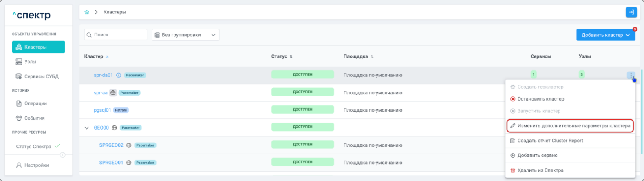Screen dimensions: 644x181
Task: Select Создать отчет Cluster Report option
Action: [x=550, y=141]
